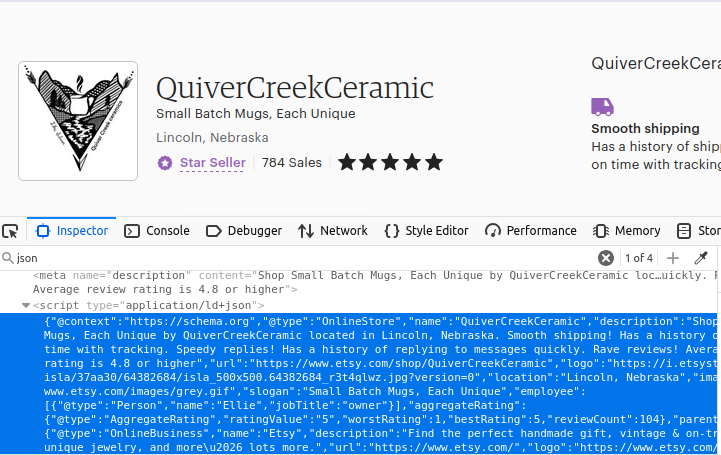This screenshot has height=455, width=721.
Task: Click the eyedropper color picker icon
Action: (701, 258)
